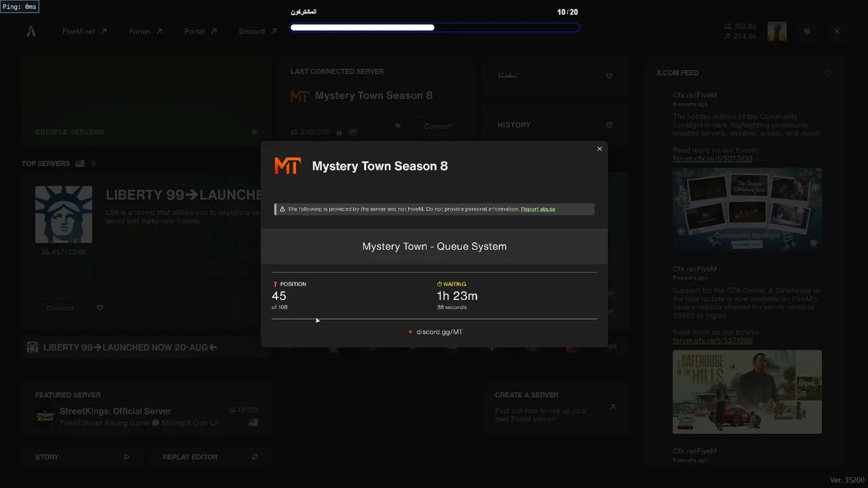Click the arrow icon on Create a Server
This screenshot has width=868, height=488.
[612, 407]
